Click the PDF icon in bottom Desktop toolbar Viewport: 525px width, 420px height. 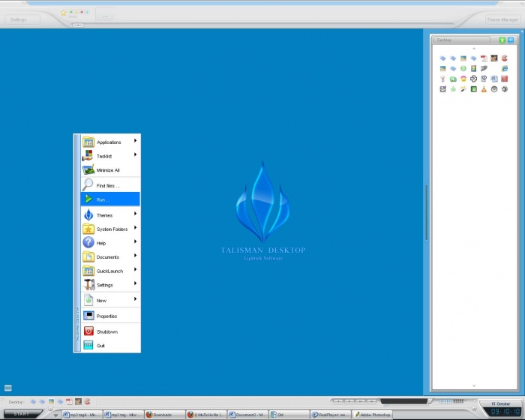(x=69, y=401)
